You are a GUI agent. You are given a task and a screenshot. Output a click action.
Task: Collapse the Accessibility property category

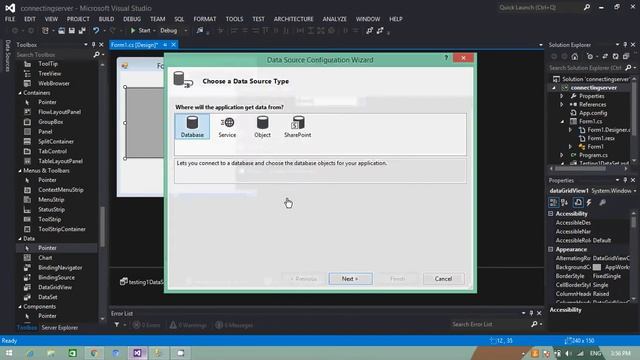pos(551,213)
